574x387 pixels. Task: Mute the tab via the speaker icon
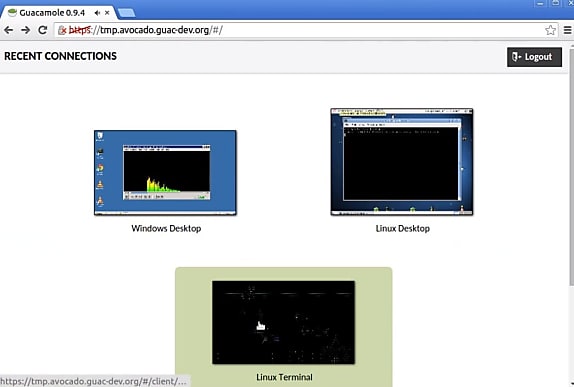pyautogui.click(x=97, y=13)
